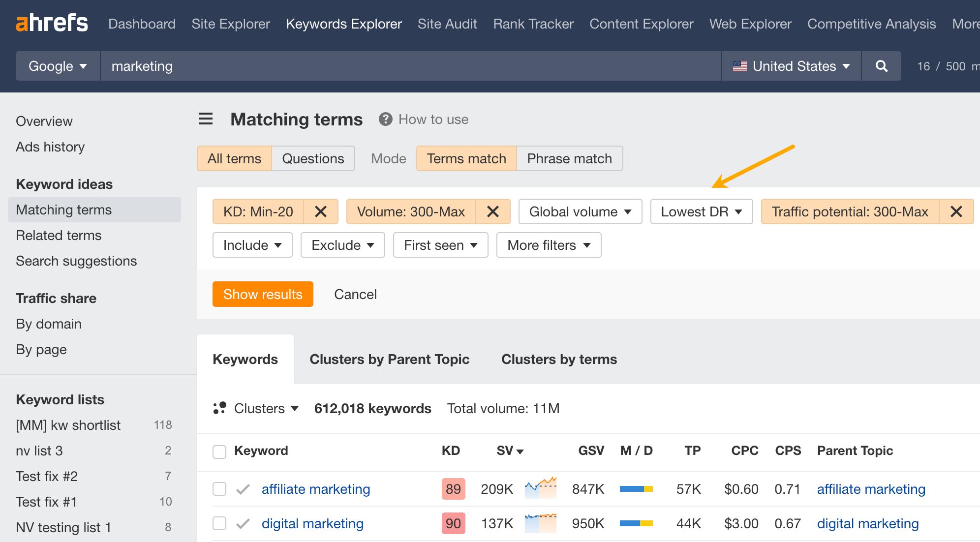Open the More filters dropdown
The image size is (980, 542).
pos(548,245)
